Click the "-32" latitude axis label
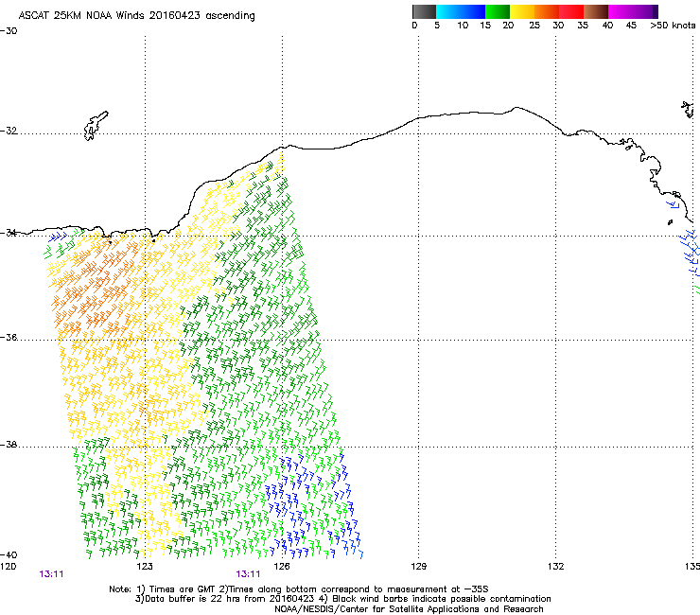The image size is (700, 615). coord(9,131)
